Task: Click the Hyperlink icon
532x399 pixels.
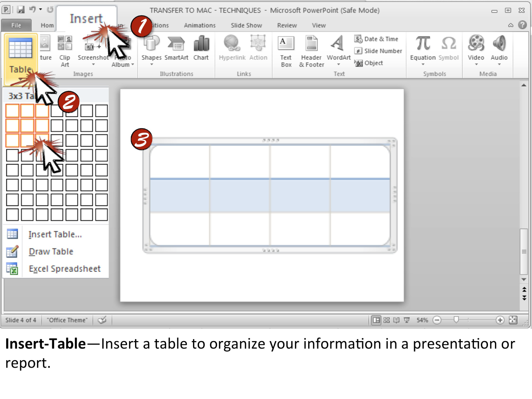Action: (232, 43)
